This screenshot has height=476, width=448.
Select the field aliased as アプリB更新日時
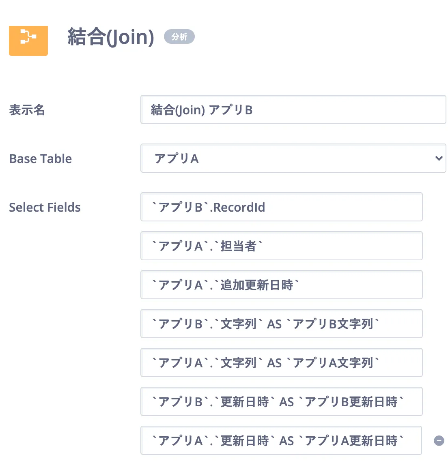[281, 402]
